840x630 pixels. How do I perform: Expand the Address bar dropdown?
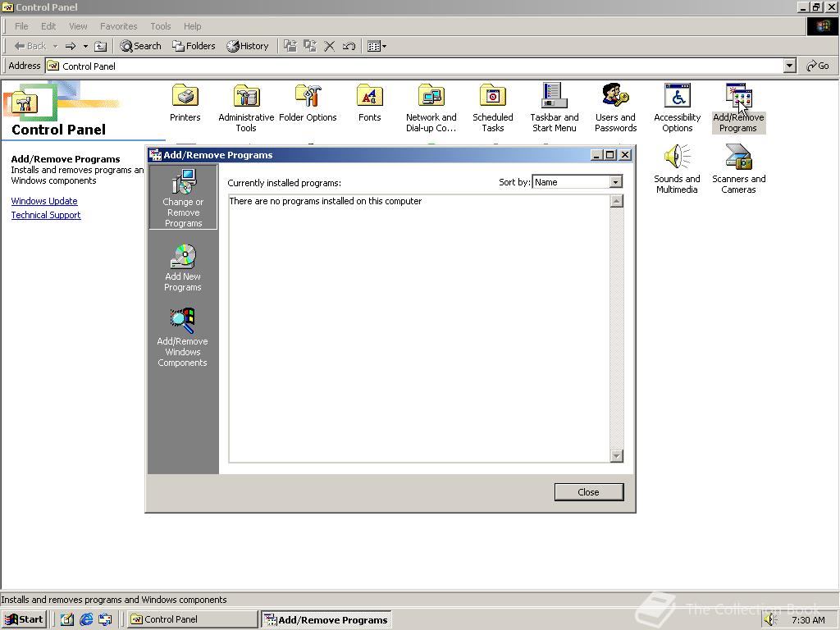(x=789, y=66)
